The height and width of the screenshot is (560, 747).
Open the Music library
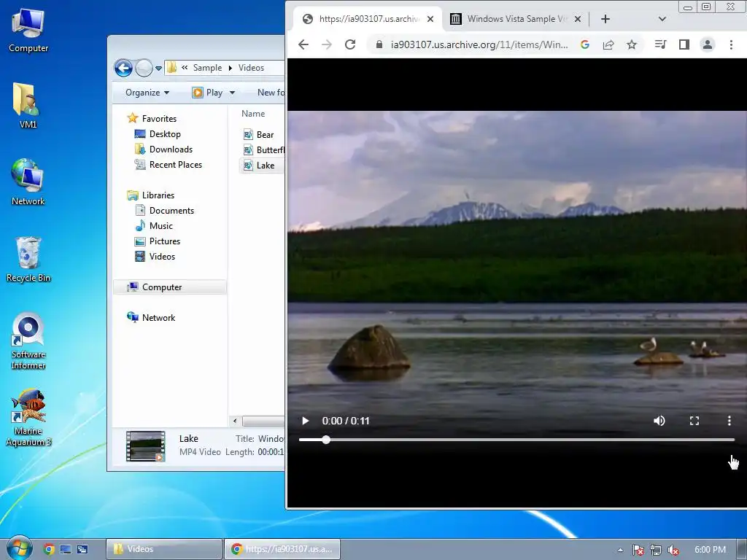click(154, 226)
